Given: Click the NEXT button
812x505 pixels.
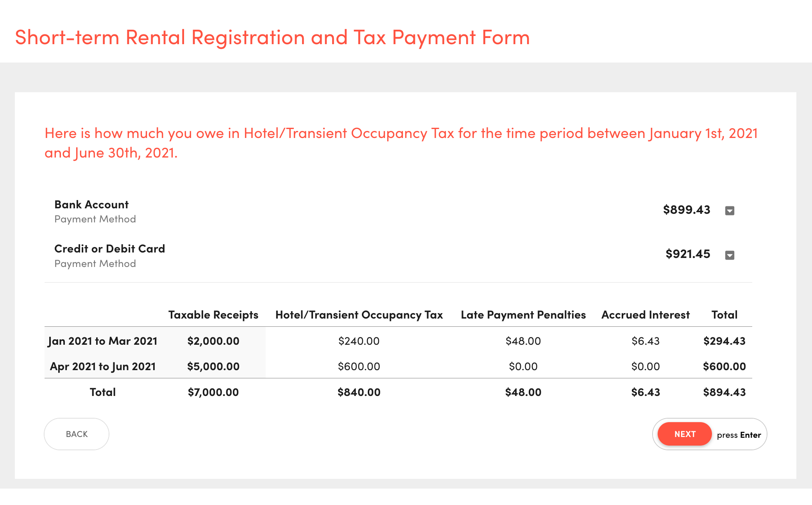Looking at the screenshot, I should click(x=685, y=434).
